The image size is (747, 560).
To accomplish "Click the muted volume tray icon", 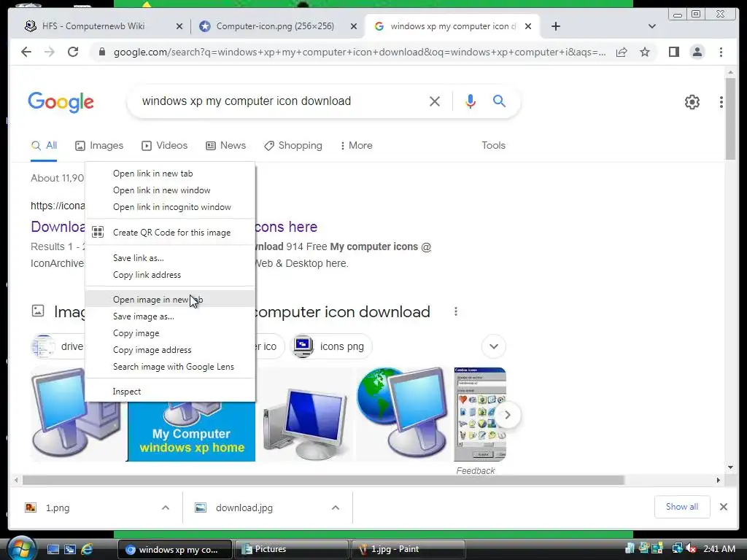I will point(692,548).
